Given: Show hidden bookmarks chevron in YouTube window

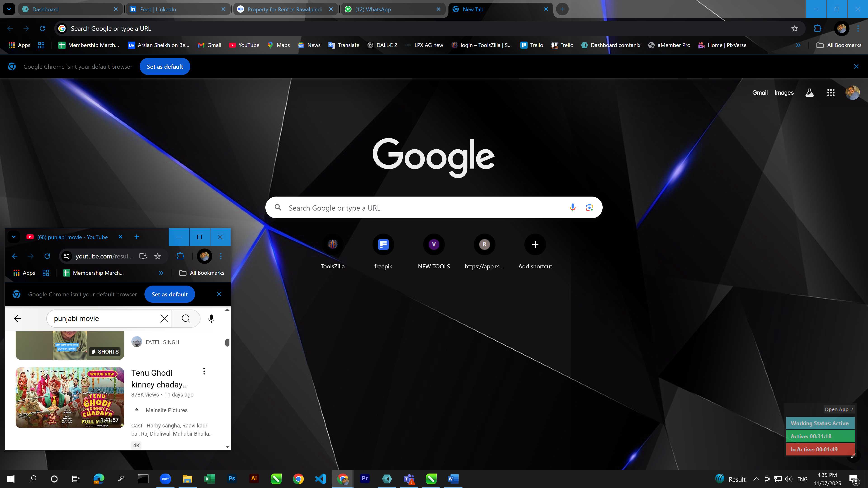Looking at the screenshot, I should (161, 273).
